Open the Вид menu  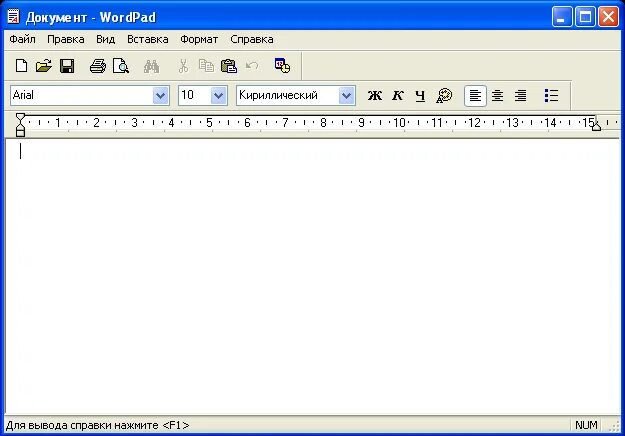coord(106,39)
